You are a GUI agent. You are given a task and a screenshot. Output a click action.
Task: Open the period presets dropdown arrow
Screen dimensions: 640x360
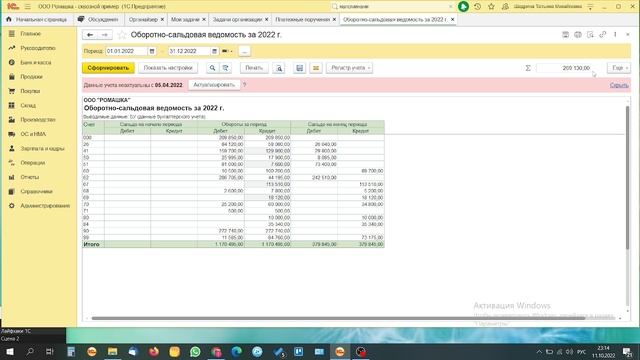click(x=227, y=51)
